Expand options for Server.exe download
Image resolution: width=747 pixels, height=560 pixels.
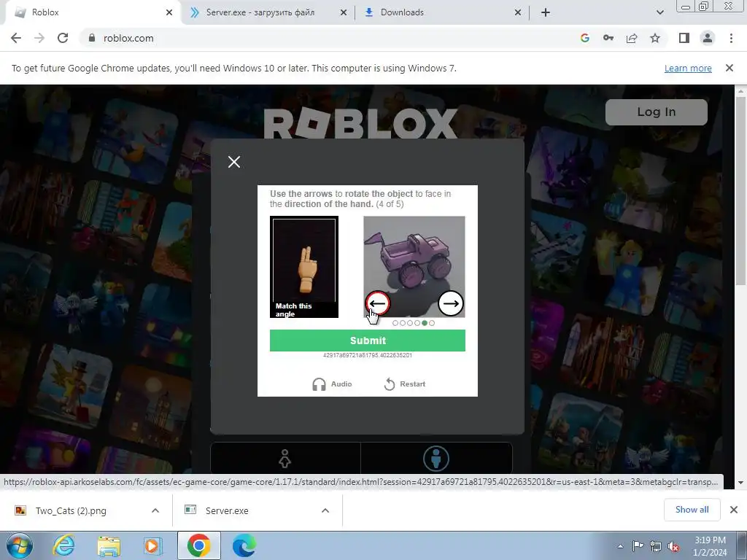[325, 510]
